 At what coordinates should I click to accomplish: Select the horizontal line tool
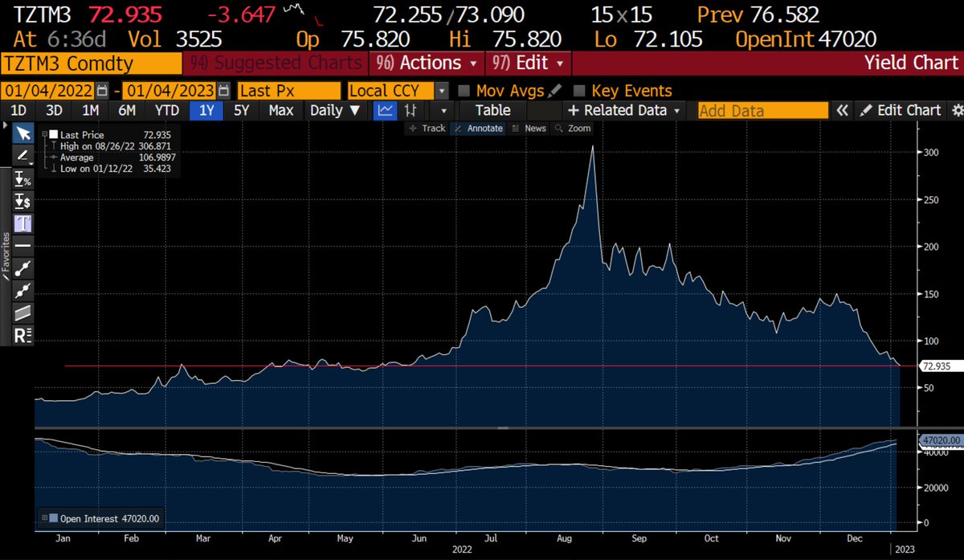(x=23, y=245)
